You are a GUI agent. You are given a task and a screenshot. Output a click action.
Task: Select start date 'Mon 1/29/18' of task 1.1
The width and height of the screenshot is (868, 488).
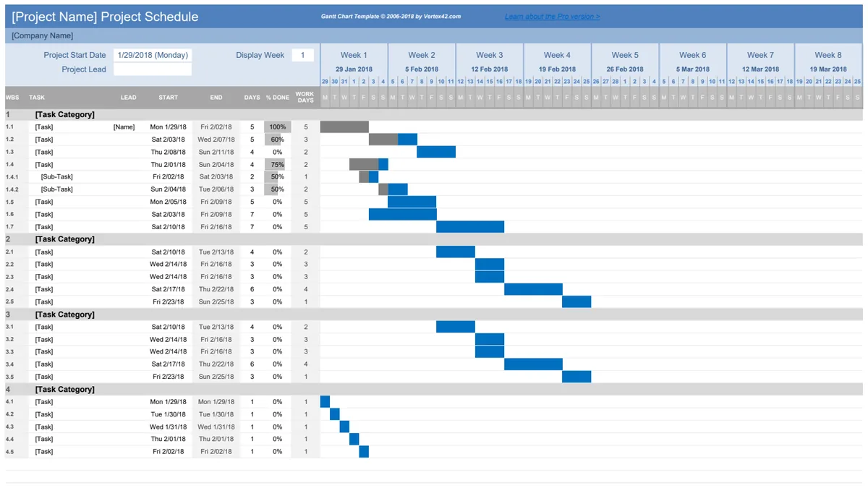pos(168,127)
